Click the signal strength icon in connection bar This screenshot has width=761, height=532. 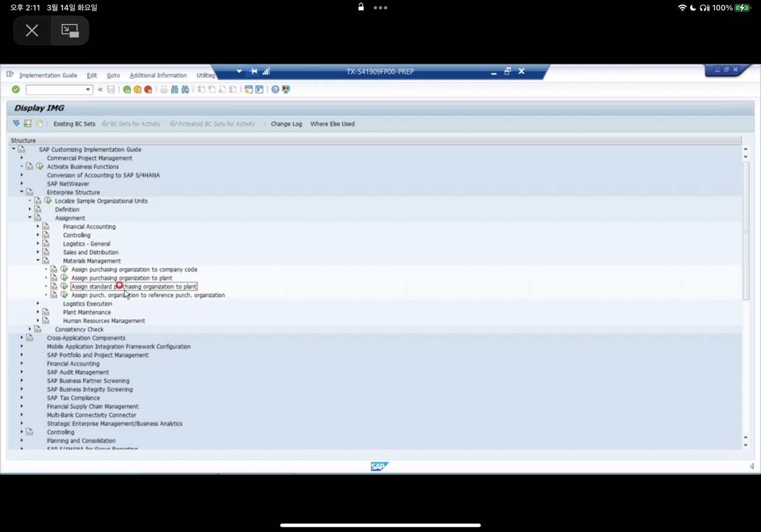pos(266,71)
